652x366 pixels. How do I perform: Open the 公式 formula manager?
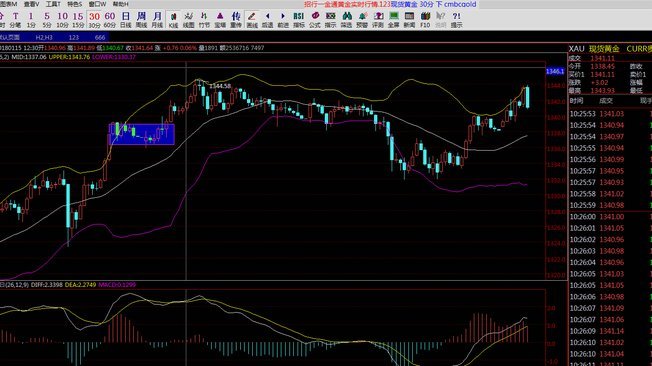click(315, 20)
